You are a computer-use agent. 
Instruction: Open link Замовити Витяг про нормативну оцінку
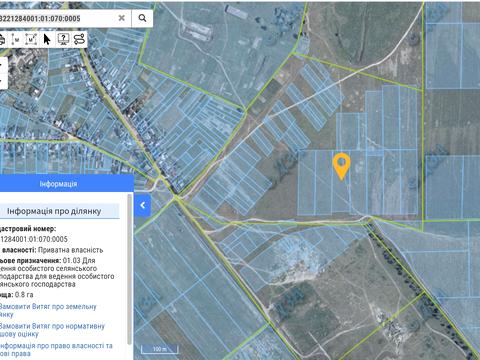52,330
